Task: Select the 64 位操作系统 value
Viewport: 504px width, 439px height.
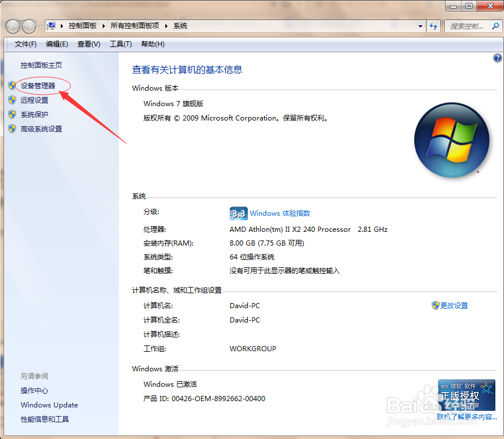Action: pyautogui.click(x=252, y=257)
